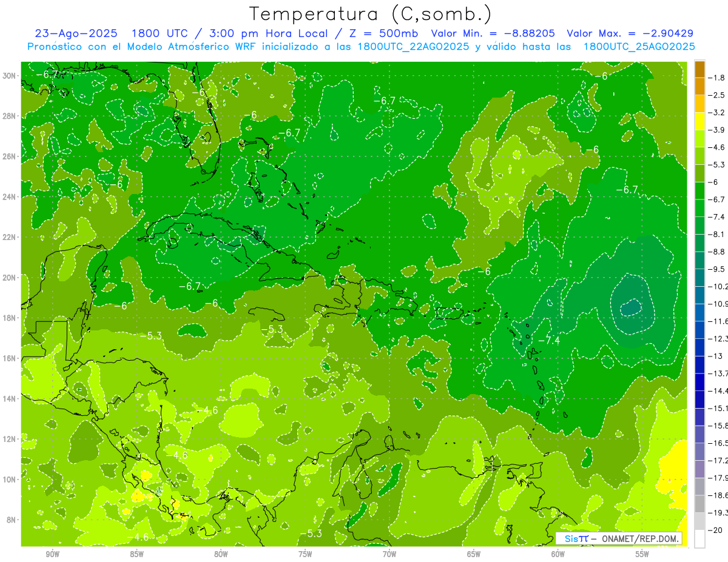Click the "16N" latitude axis label
The height and width of the screenshot is (562, 728).
[9, 358]
